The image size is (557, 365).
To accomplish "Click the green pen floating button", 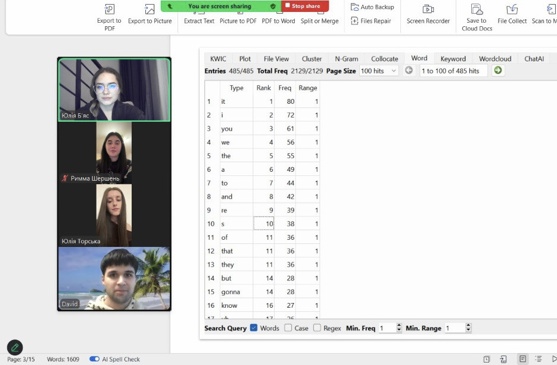I will 15,348.
